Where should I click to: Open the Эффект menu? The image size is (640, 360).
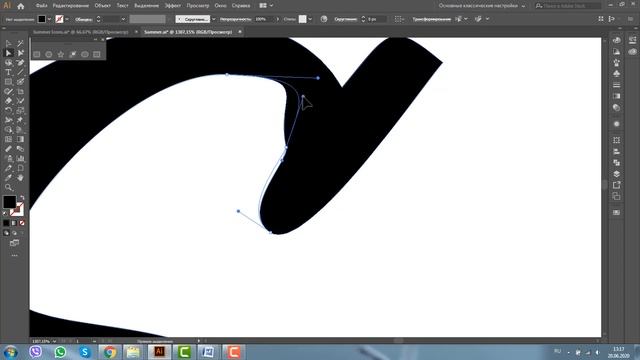173,6
